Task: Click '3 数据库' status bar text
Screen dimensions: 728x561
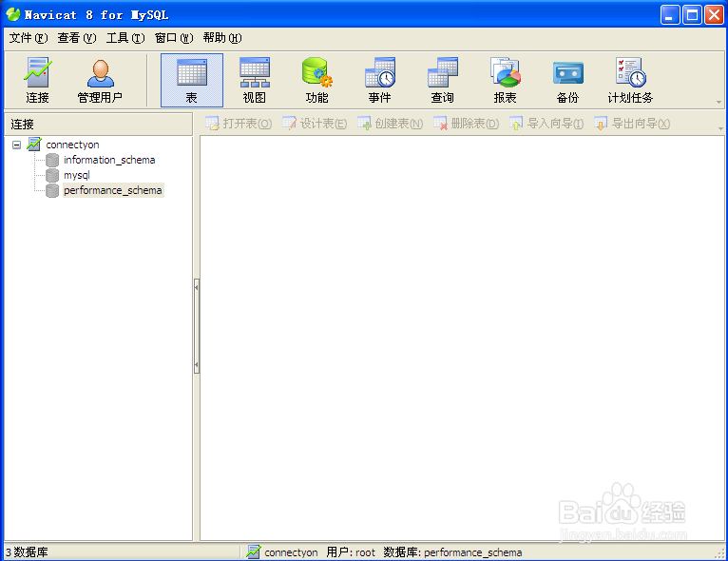Action: [x=27, y=552]
